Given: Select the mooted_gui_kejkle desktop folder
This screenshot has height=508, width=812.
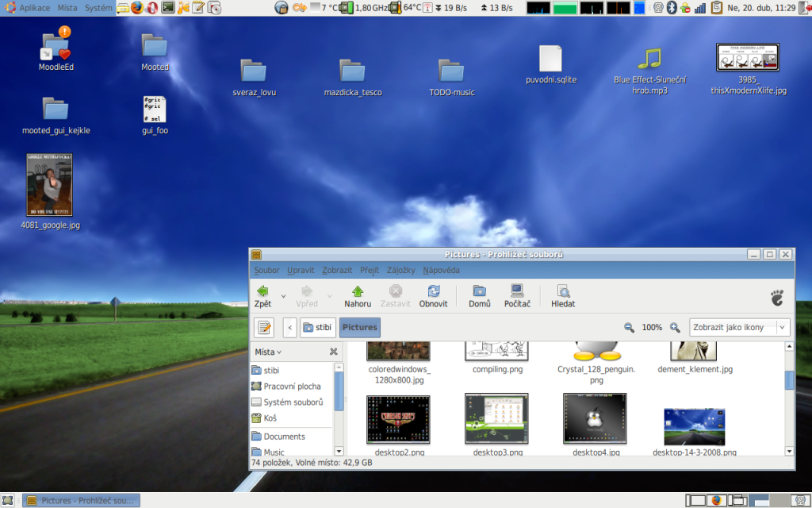Looking at the screenshot, I should [x=56, y=116].
